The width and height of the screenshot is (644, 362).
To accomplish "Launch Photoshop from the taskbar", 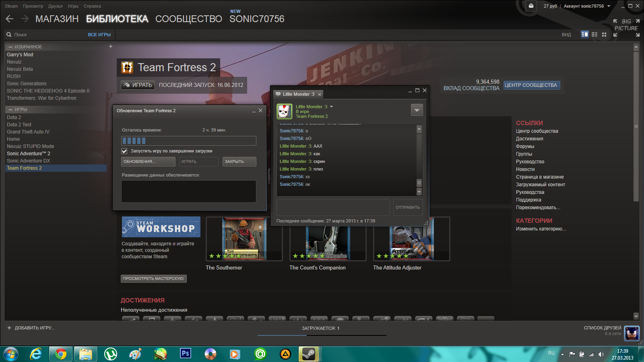I will [186, 354].
